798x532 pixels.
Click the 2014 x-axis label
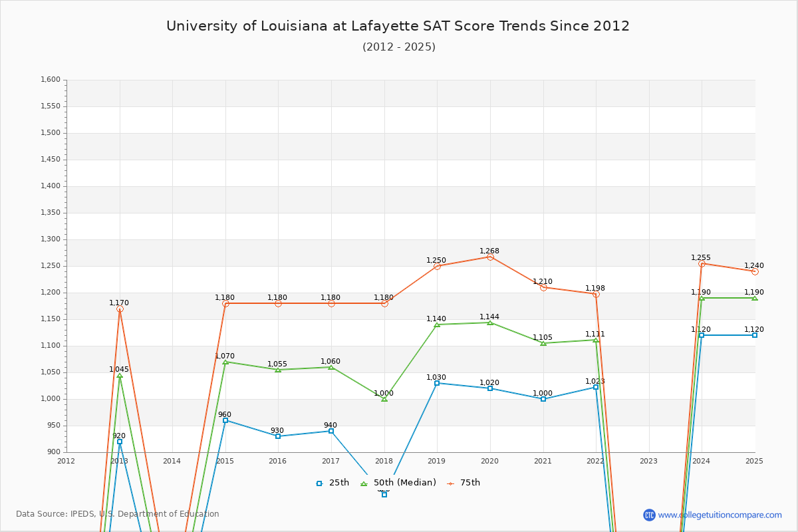point(172,461)
